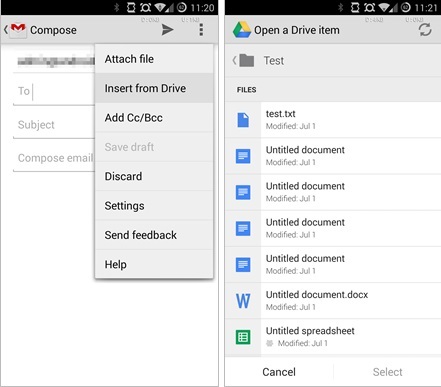This screenshot has height=387, width=441.
Task: Open the three-dot overflow menu in Compose
Action: (x=201, y=30)
